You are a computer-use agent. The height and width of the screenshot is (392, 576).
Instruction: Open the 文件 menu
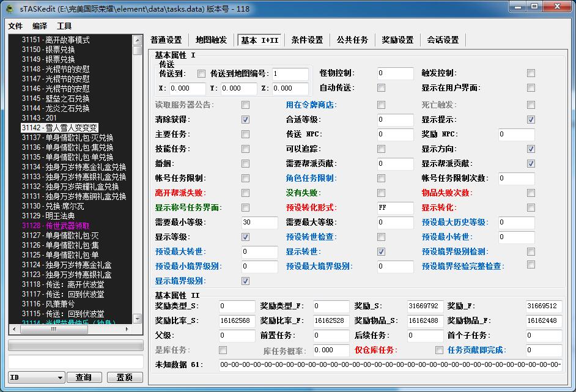[15, 26]
